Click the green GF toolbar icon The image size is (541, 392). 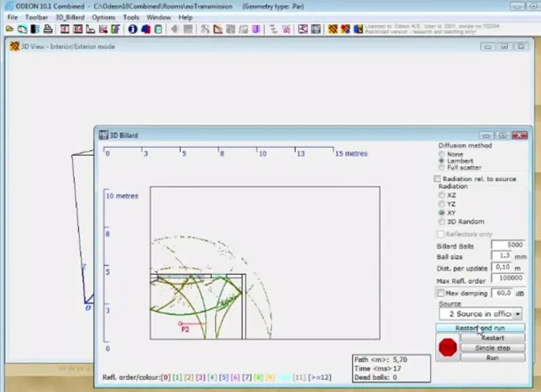point(115,29)
